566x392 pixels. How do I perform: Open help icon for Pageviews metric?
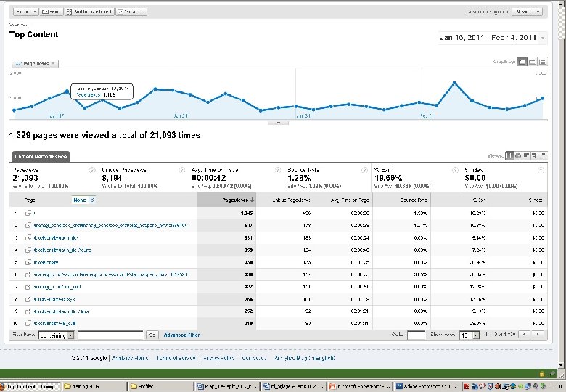click(92, 171)
